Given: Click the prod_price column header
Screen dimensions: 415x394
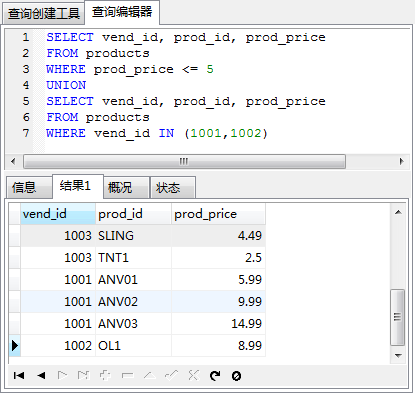Looking at the screenshot, I should [x=218, y=214].
